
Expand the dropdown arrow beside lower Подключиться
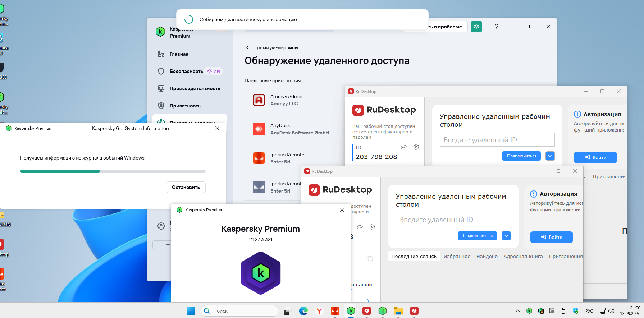(506, 236)
